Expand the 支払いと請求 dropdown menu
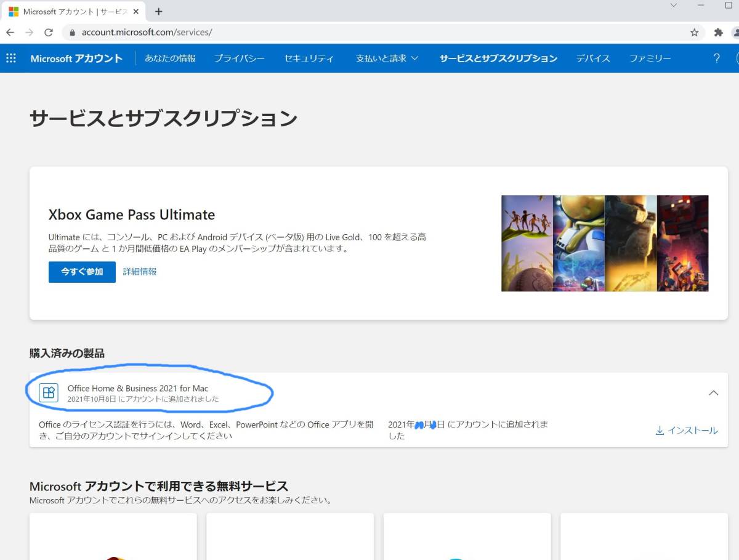Image resolution: width=739 pixels, height=560 pixels. pyautogui.click(x=387, y=59)
